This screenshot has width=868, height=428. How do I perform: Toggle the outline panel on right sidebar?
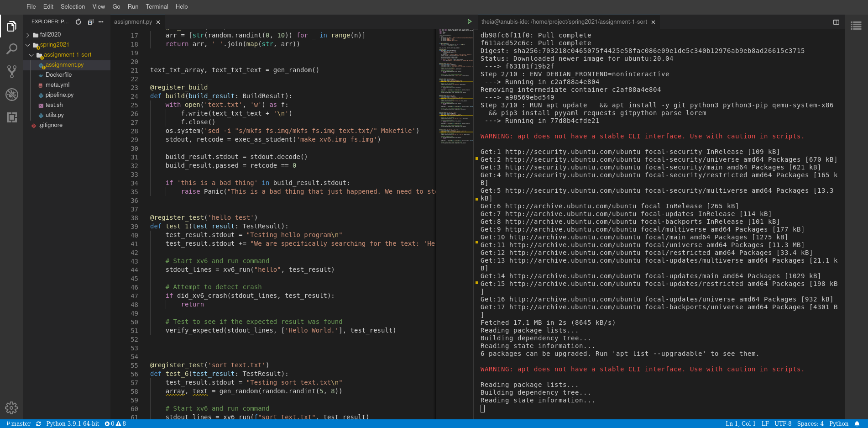click(856, 26)
